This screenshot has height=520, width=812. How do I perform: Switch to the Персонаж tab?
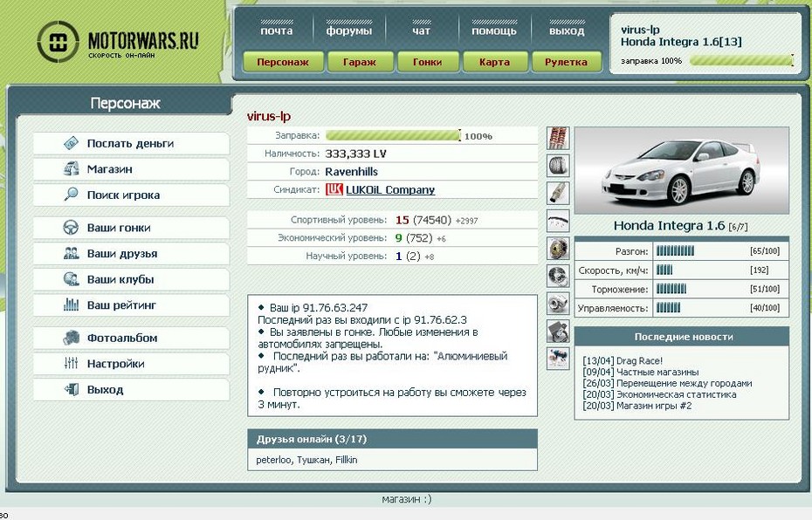[283, 62]
